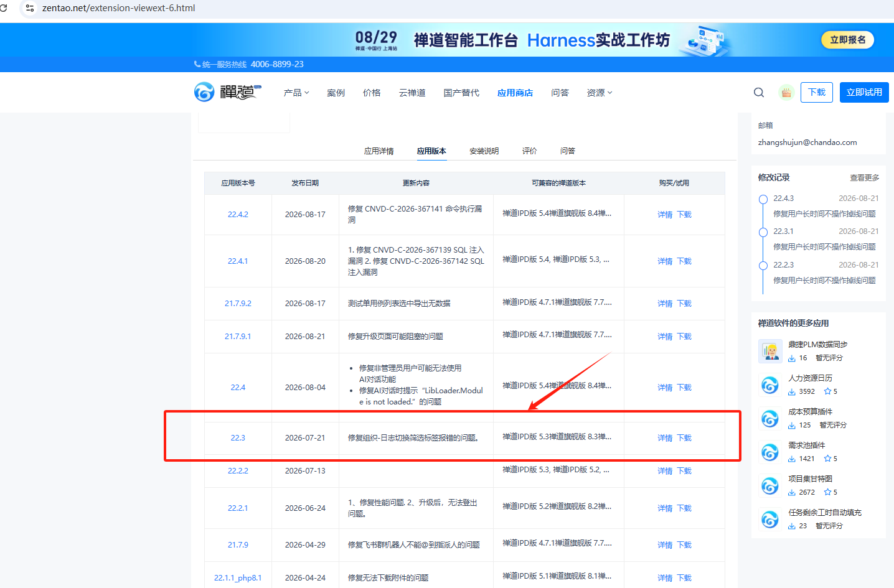
Task: Click the date 2026-07-21 in the 22.3 row
Action: click(x=305, y=438)
